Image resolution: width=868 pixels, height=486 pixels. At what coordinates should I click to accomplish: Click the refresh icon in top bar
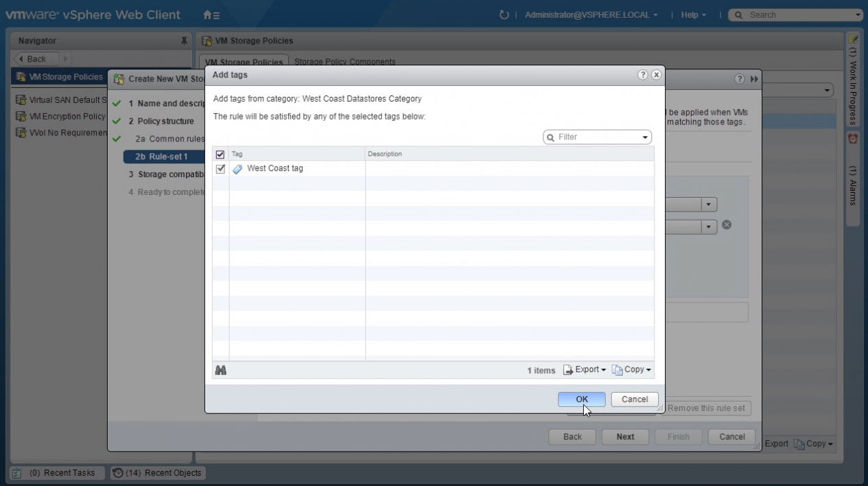coord(504,14)
